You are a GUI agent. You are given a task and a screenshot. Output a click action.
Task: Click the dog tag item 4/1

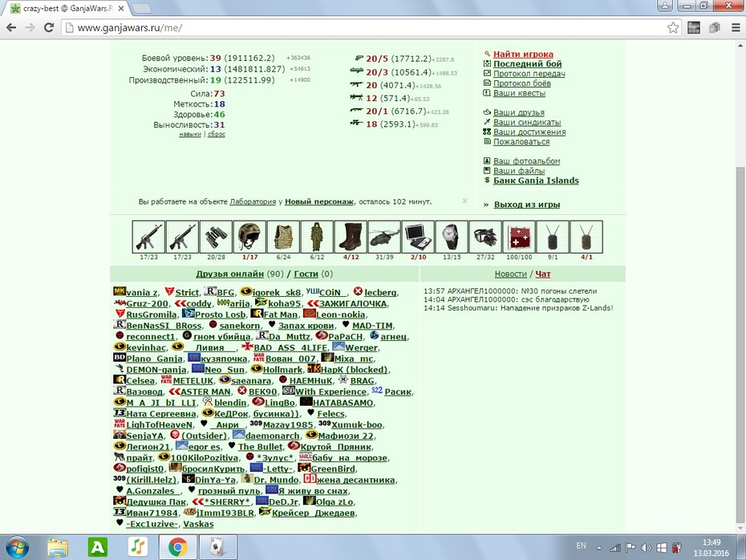pos(586,237)
